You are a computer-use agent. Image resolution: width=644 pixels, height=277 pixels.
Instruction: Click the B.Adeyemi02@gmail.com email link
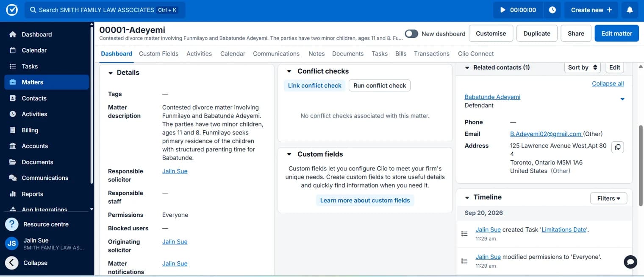click(546, 134)
